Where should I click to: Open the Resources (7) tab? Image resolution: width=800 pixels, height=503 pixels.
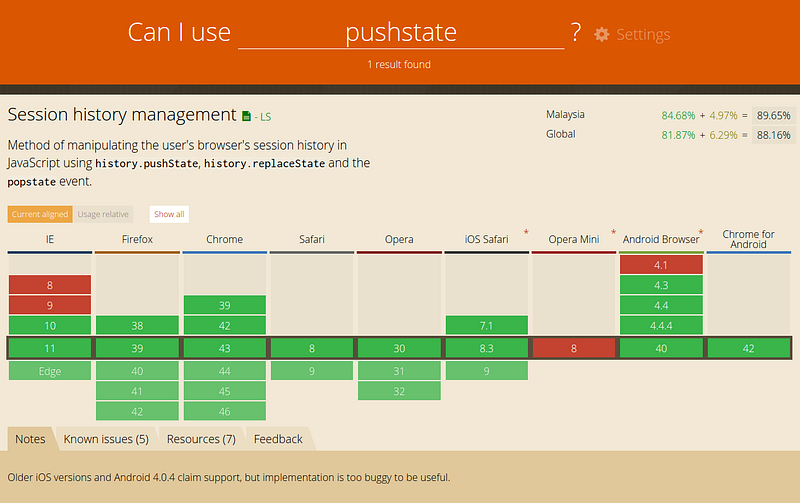(x=201, y=439)
